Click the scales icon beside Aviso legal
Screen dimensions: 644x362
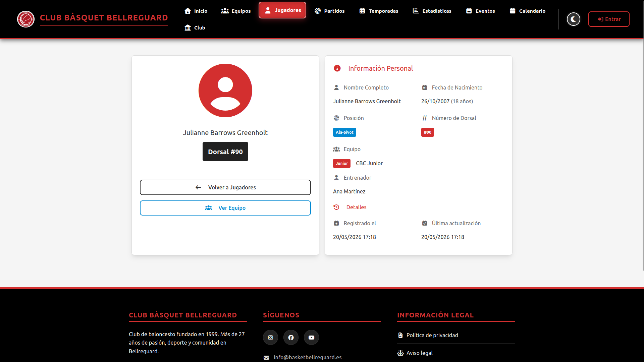click(400, 353)
